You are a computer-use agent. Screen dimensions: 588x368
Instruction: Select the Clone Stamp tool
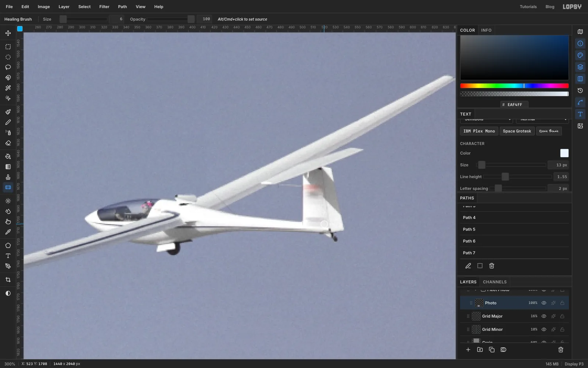[8, 177]
